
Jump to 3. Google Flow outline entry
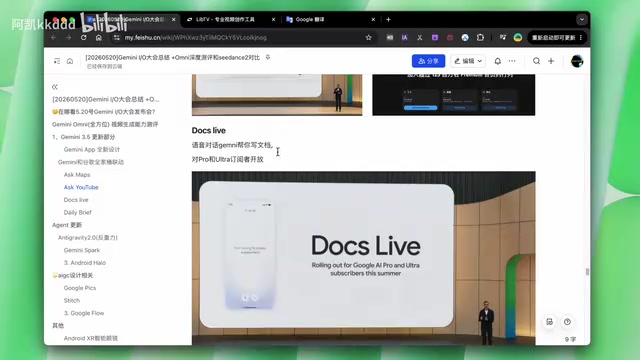pyautogui.click(x=84, y=313)
